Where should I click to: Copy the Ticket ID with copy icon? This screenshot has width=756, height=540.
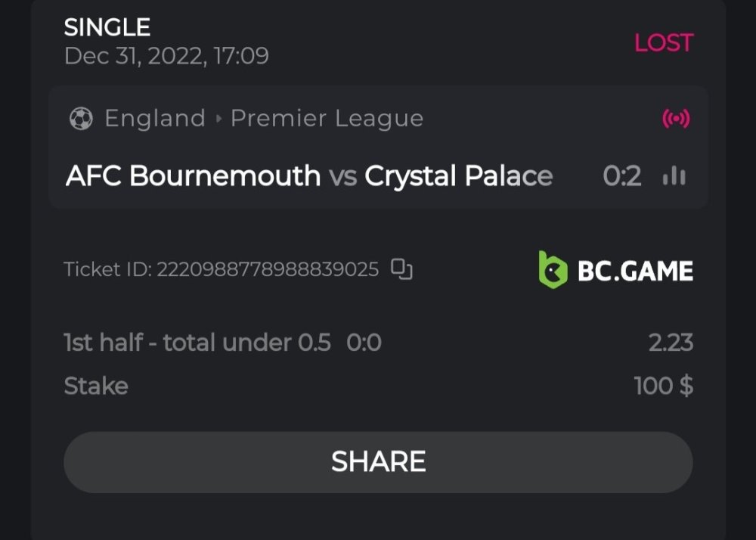coord(401,269)
